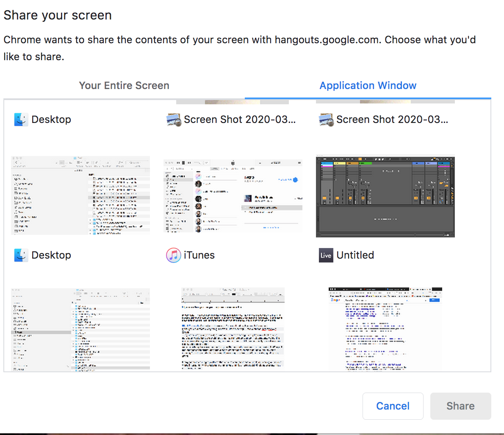Viewport: 504px width, 435px height.
Task: Select the top Desktop Finder window thumbnail
Action: pos(80,195)
